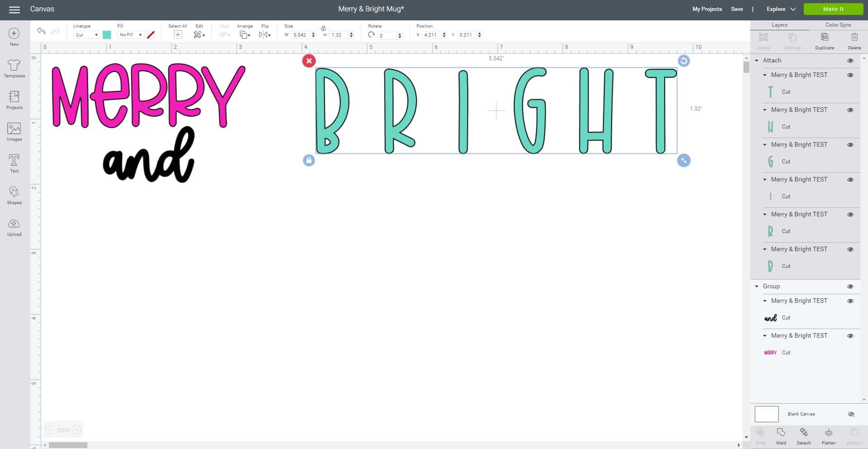The width and height of the screenshot is (868, 449).
Task: Hide the T letter layer
Action: click(850, 75)
